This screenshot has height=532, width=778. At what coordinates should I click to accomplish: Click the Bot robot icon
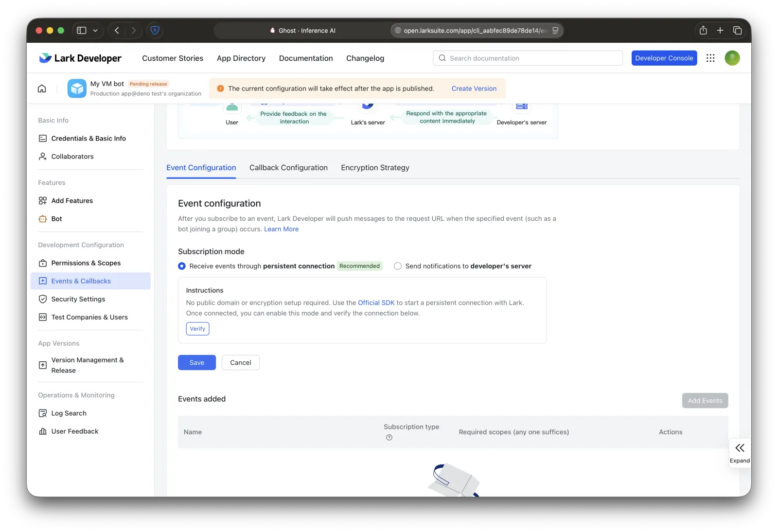pos(43,219)
